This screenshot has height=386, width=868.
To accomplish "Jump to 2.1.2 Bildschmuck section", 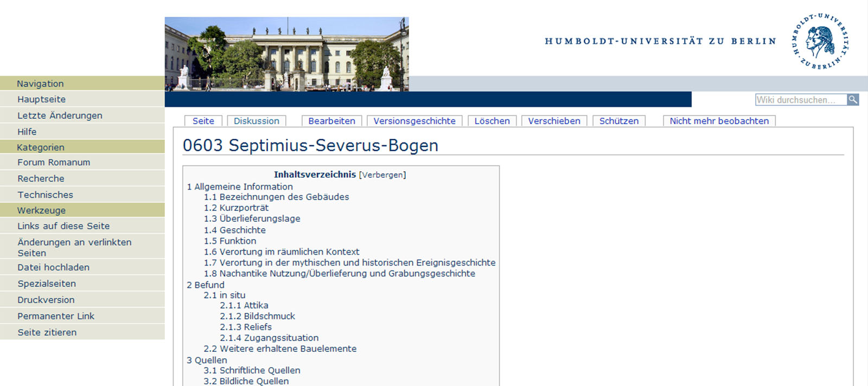I will tap(258, 316).
